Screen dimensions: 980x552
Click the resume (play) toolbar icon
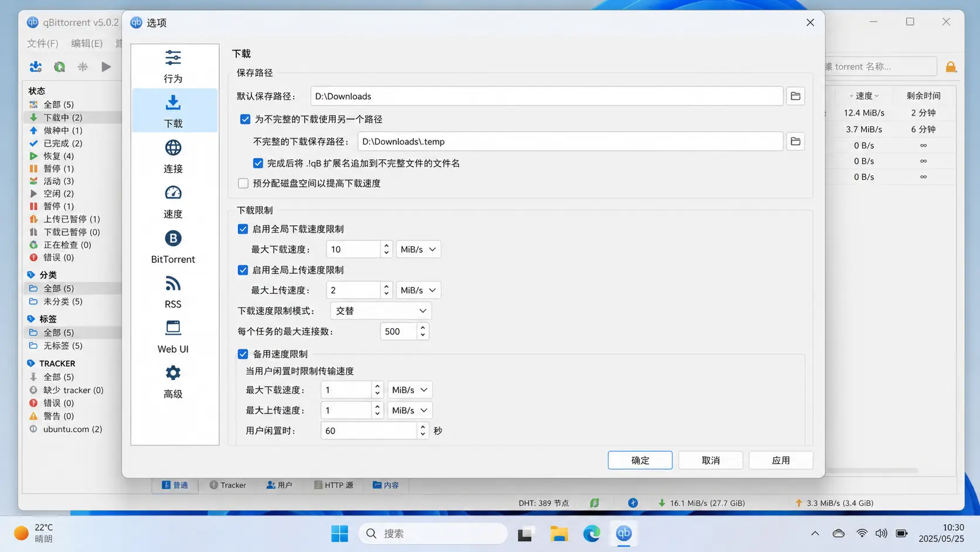point(106,67)
